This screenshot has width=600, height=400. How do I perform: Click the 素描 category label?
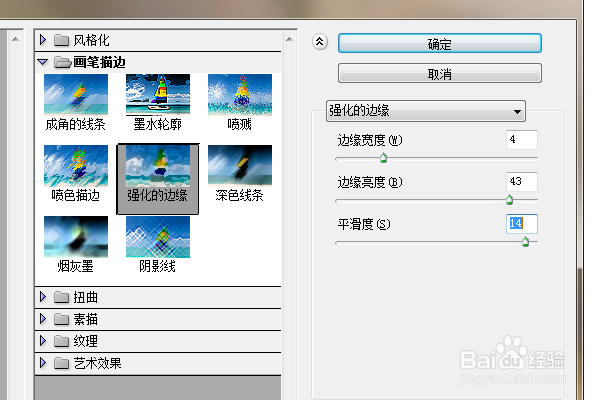[86, 319]
